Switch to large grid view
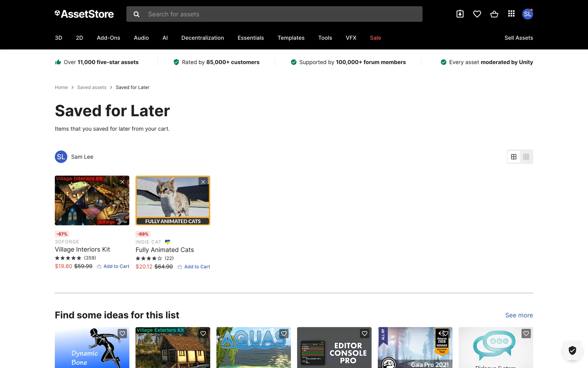The image size is (588, 368). point(514,157)
